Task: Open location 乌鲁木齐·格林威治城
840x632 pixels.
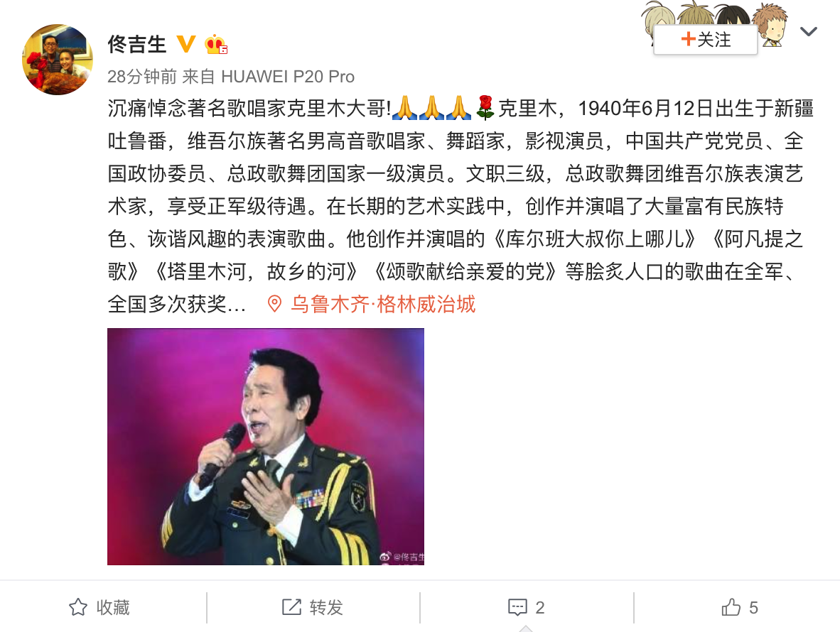Action: click(x=382, y=305)
